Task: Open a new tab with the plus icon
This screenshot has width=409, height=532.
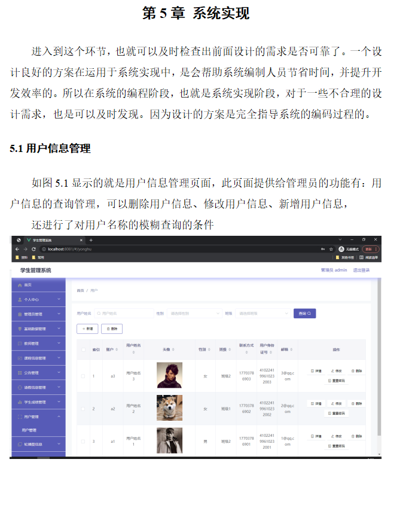Action: pos(91,240)
